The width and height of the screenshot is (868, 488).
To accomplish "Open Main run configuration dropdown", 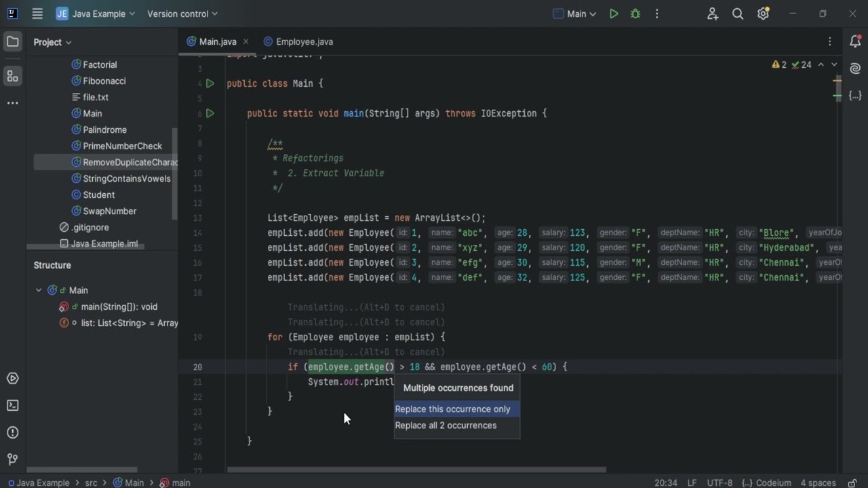I will click(575, 14).
